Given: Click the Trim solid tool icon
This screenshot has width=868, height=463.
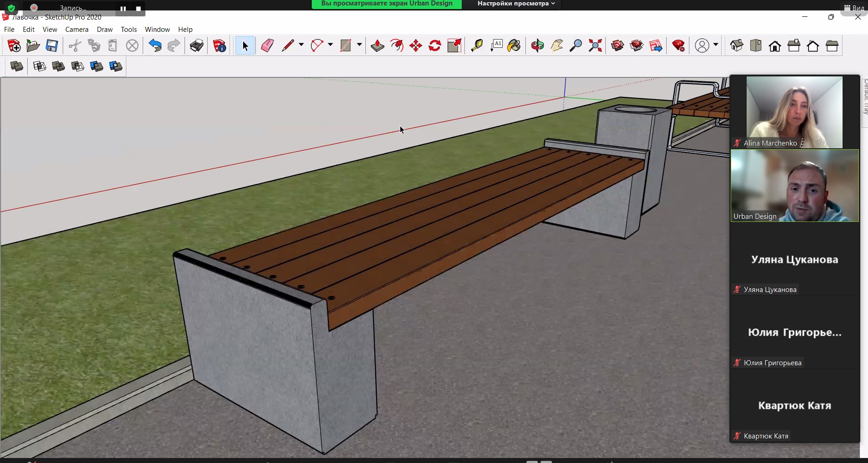Looking at the screenshot, I should tap(97, 66).
